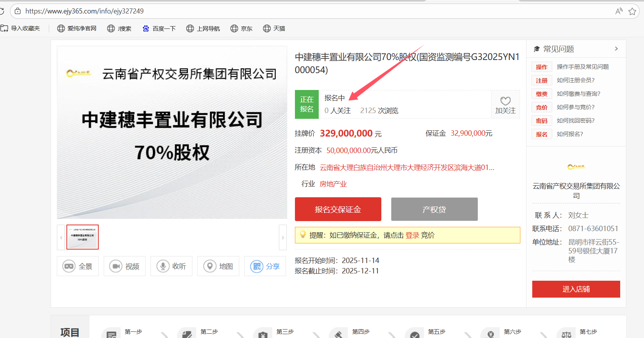Click the 登录 link in reminder
644x338 pixels.
click(x=412, y=235)
